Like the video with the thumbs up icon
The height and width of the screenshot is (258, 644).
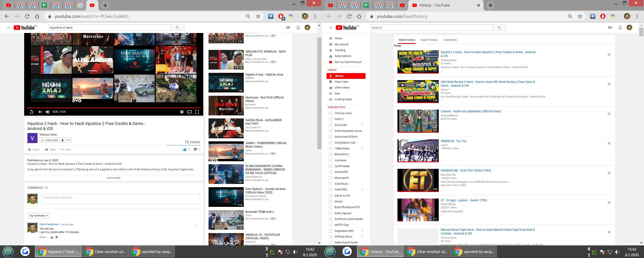click(x=185, y=150)
